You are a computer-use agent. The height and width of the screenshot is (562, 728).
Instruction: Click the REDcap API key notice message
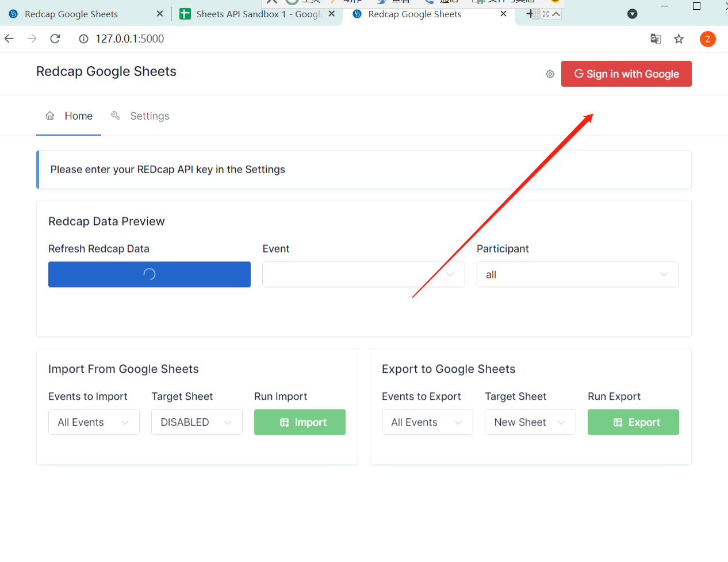pos(168,169)
